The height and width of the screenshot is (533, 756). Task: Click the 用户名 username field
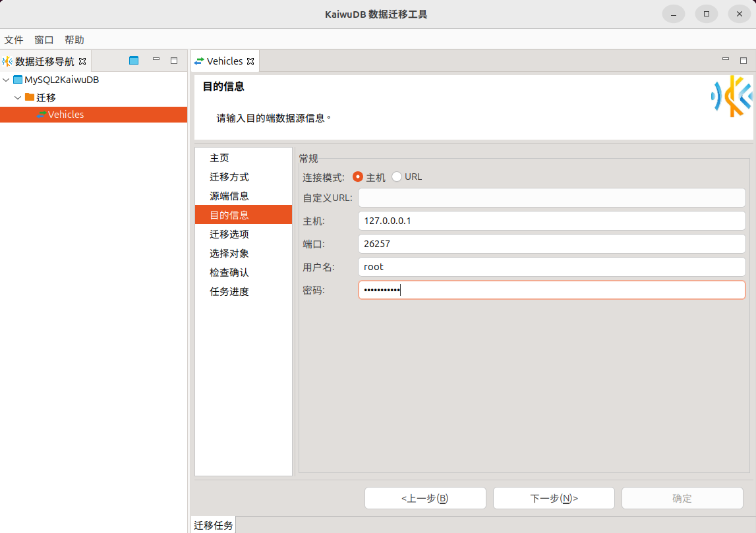click(552, 267)
